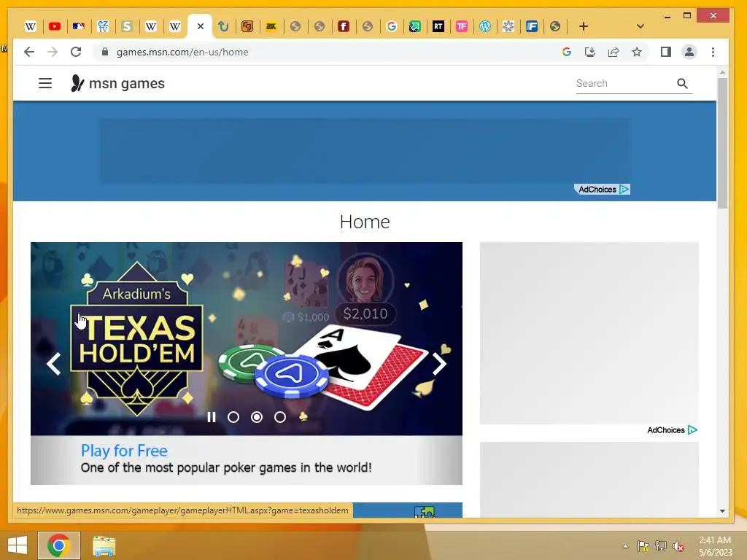Click the install app icon in address bar
747x560 pixels.
pos(589,52)
